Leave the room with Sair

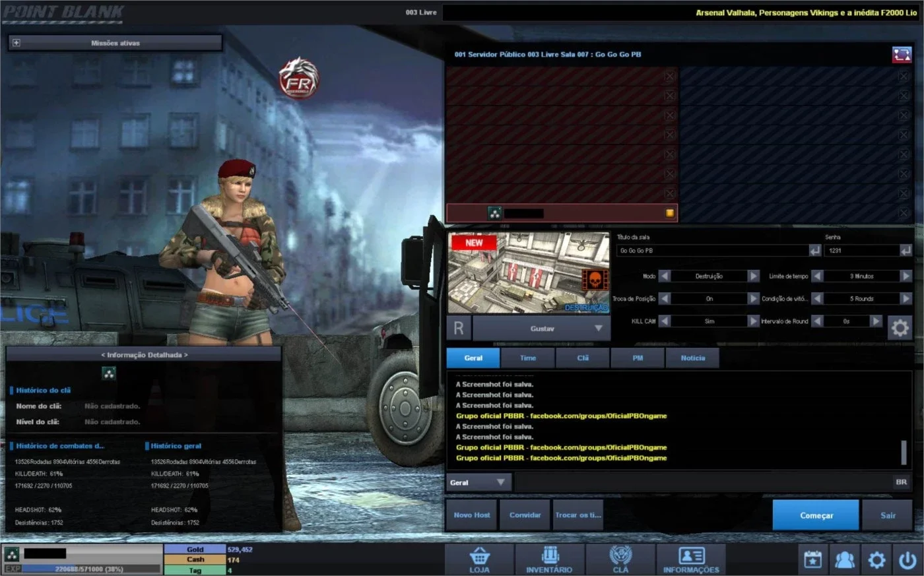pyautogui.click(x=888, y=515)
